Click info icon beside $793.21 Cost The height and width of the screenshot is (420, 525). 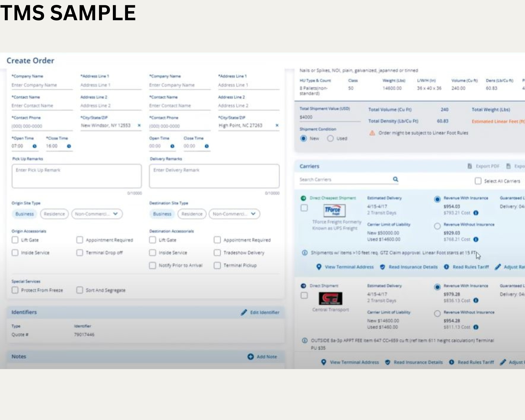pyautogui.click(x=476, y=213)
